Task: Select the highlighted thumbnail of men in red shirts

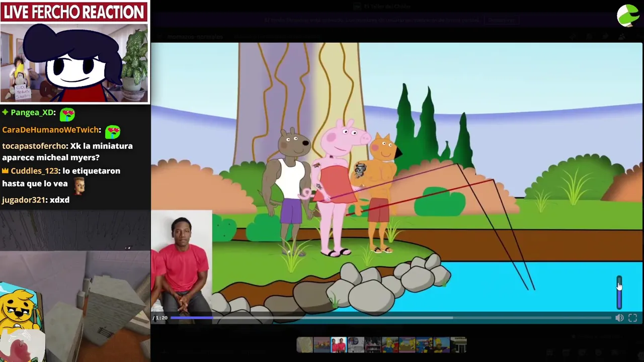Action: pos(339,345)
